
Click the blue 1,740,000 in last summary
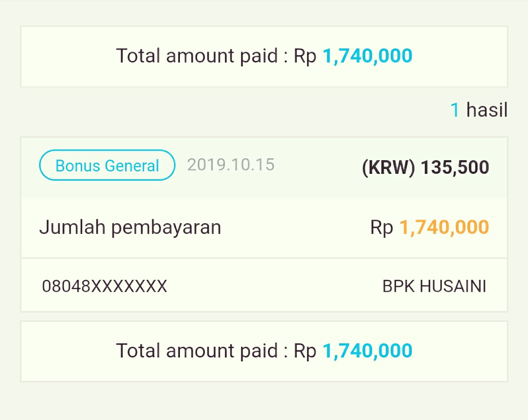click(x=367, y=351)
